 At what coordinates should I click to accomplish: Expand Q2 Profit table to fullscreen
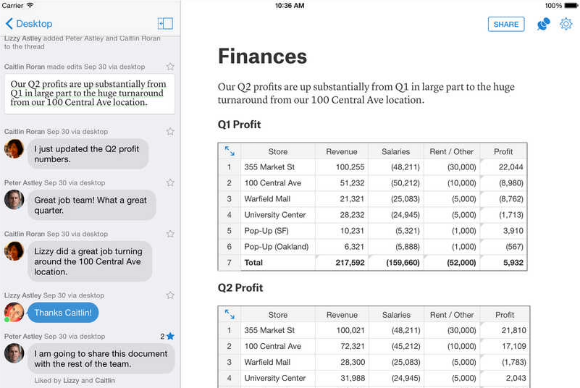230,314
